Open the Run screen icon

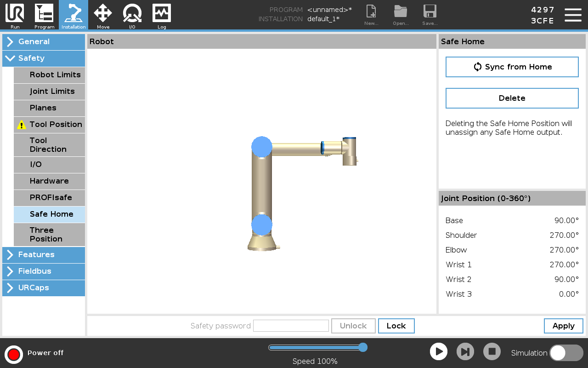click(x=15, y=14)
